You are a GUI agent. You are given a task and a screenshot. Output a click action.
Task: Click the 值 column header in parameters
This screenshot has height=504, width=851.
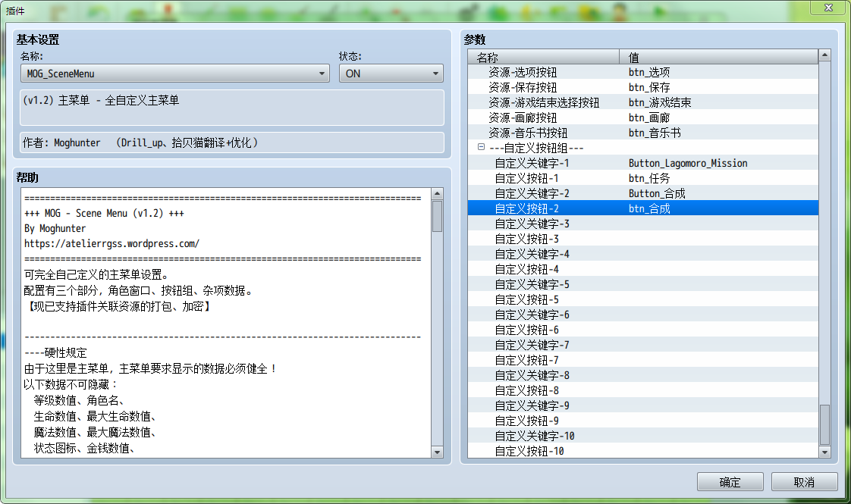click(x=718, y=57)
